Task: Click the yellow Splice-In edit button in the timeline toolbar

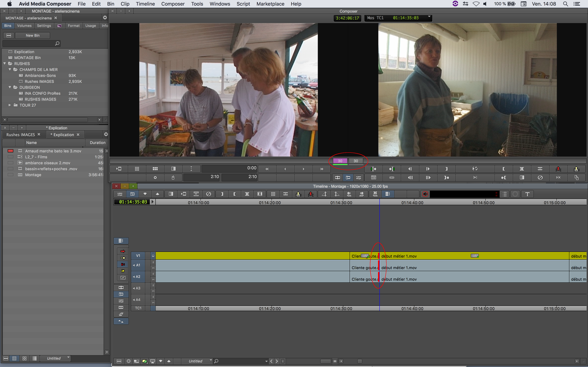Action: pyautogui.click(x=298, y=194)
